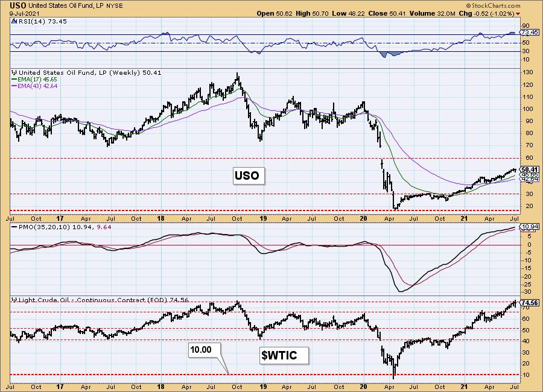Click the -30 label on PMO axis

click(526, 292)
